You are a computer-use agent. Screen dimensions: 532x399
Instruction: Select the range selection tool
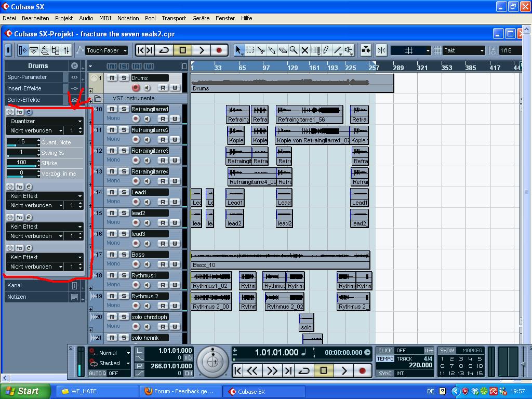pos(250,50)
